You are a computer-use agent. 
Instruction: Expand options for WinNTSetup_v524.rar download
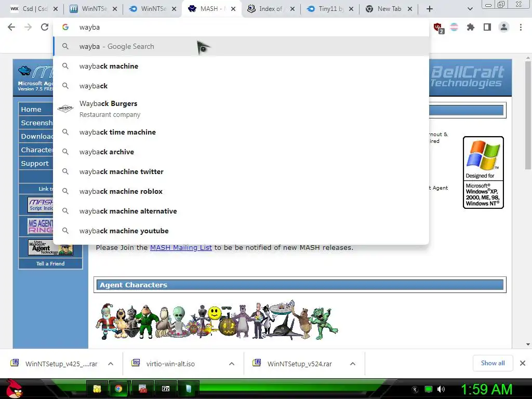coord(353,364)
